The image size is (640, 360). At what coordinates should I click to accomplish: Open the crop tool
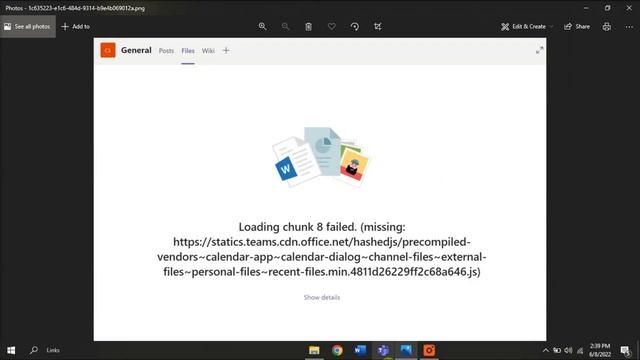tap(378, 27)
